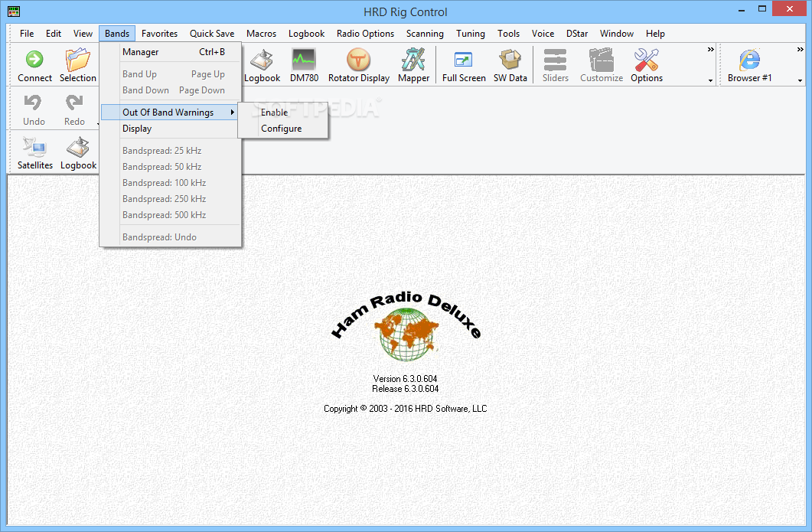Open the File menu

point(27,33)
